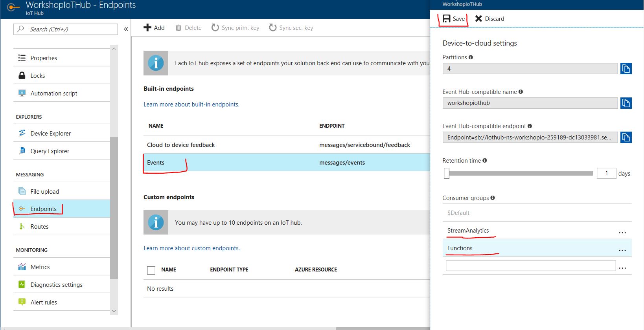Click the Query Explorer icon
The width and height of the screenshot is (644, 330).
[x=22, y=151]
